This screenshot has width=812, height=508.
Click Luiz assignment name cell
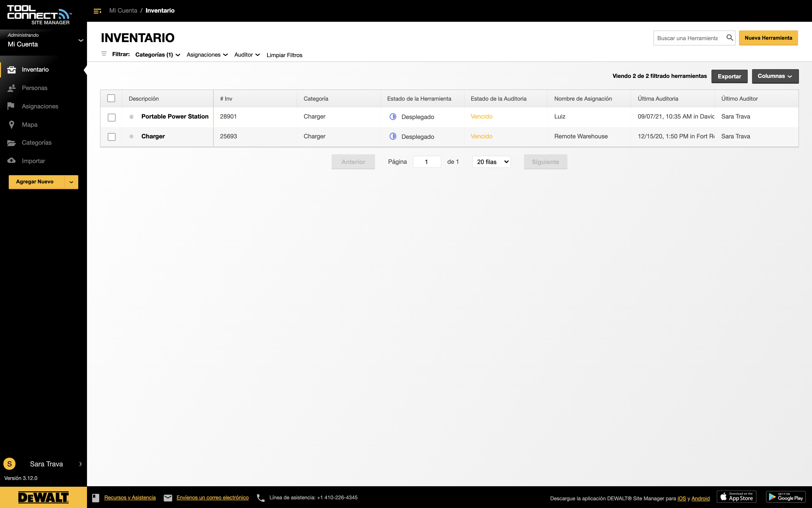click(x=560, y=117)
